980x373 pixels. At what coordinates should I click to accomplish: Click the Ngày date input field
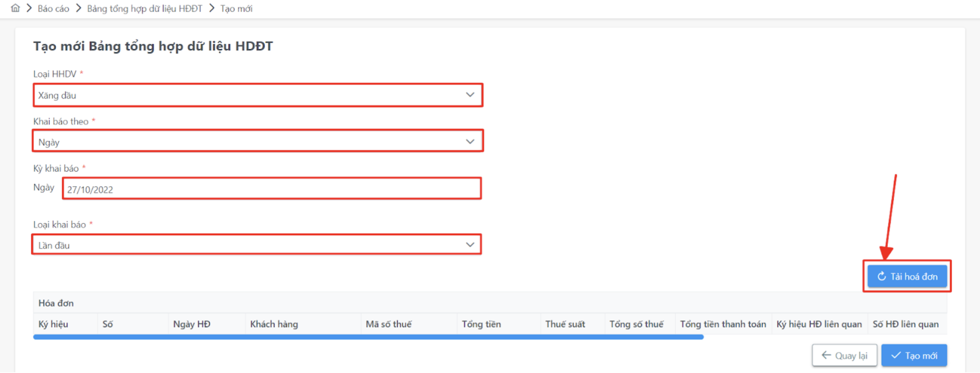coord(272,189)
